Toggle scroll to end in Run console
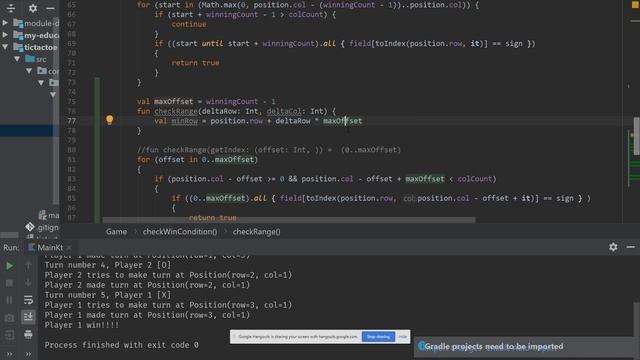The image size is (640, 360). coord(28,317)
